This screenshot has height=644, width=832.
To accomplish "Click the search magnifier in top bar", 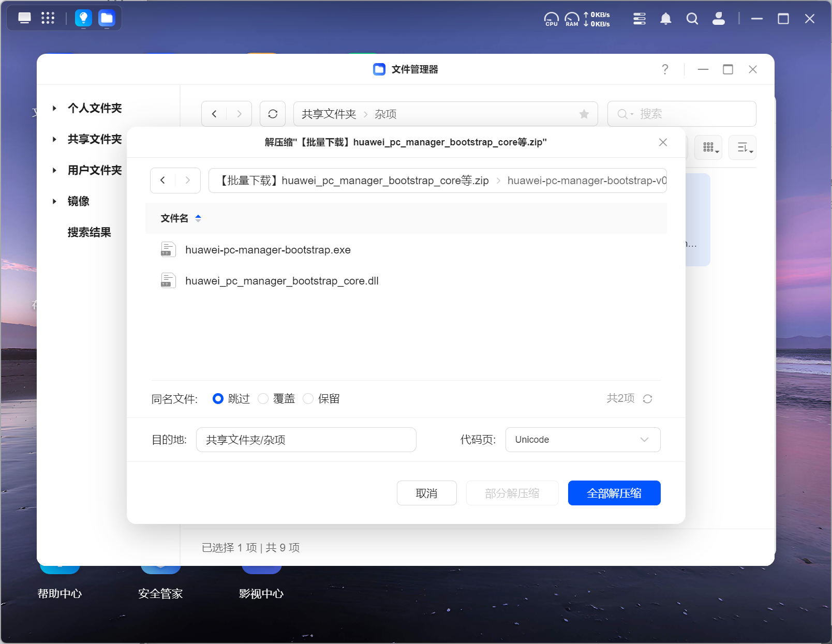I will (692, 19).
